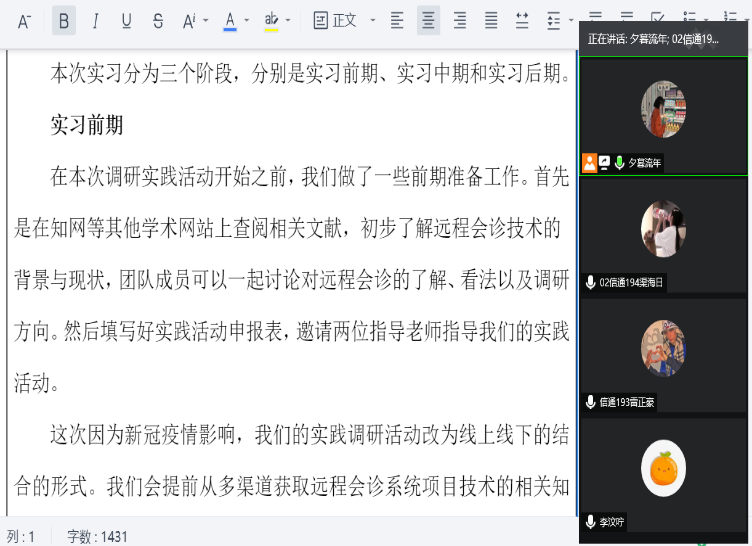Toggle bold formatting
The width and height of the screenshot is (752, 546).
64,20
